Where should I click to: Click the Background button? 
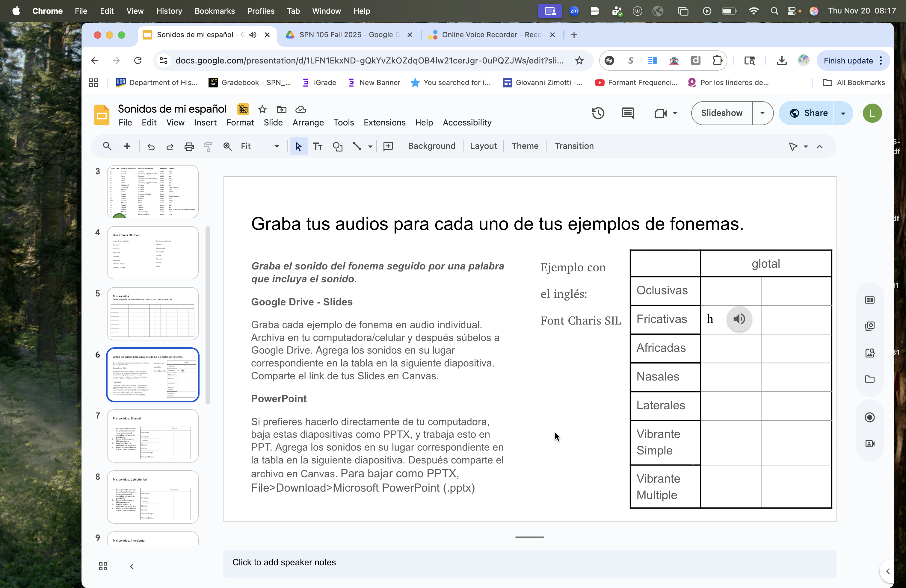click(x=432, y=146)
